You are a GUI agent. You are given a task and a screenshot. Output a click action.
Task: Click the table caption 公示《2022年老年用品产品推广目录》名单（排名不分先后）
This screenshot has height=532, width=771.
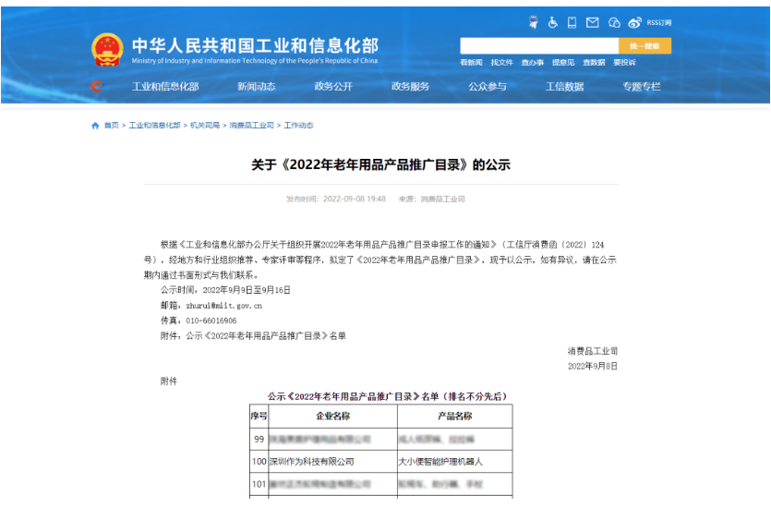tap(387, 396)
